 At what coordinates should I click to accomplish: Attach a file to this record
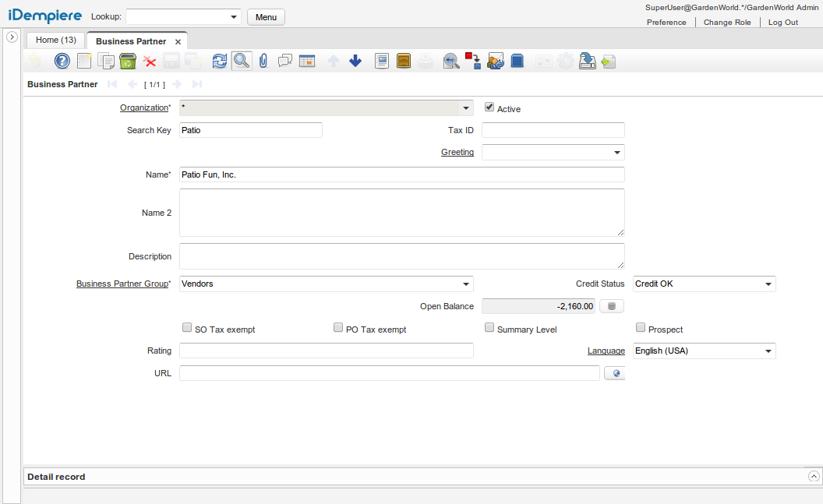263,60
